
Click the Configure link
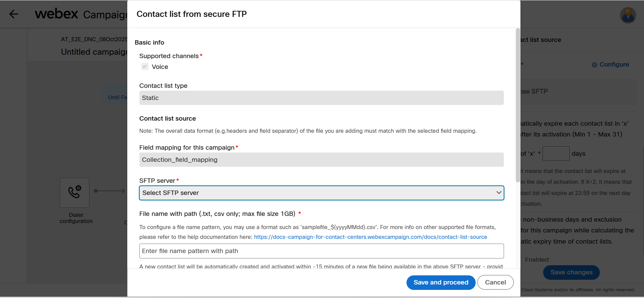(x=614, y=65)
